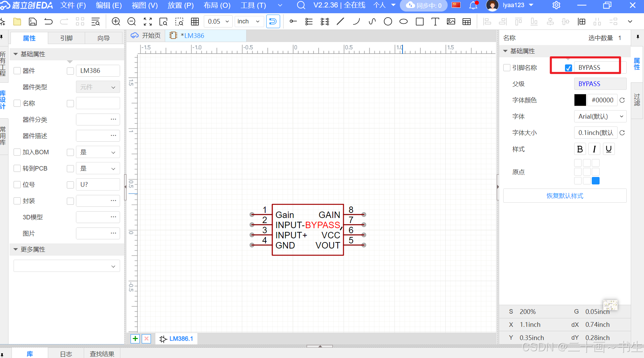Select the ellipse drawing tool
Screen dimensions: 644x358
click(404, 22)
